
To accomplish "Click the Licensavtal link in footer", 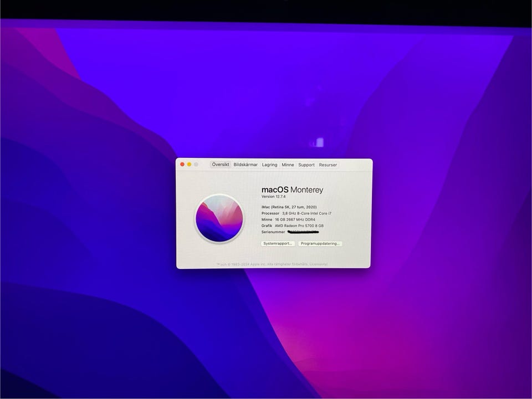I will point(319,264).
